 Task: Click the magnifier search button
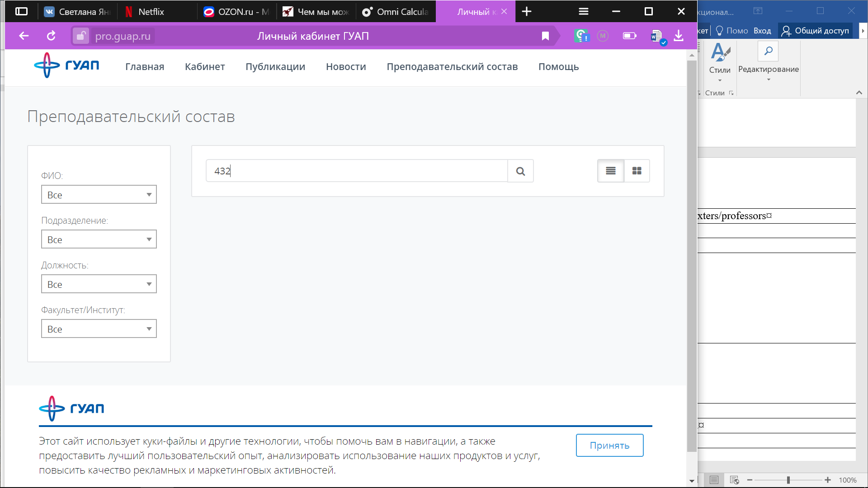(x=520, y=171)
